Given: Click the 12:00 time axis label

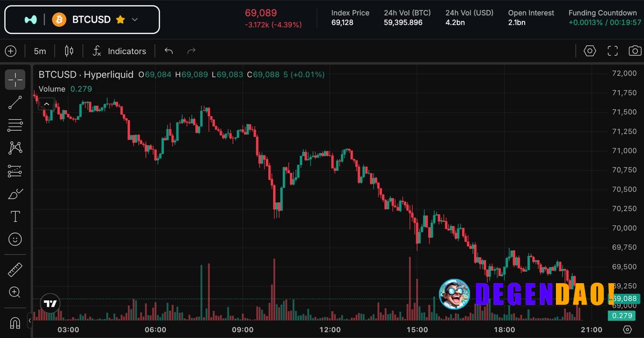Looking at the screenshot, I should pos(330,329).
